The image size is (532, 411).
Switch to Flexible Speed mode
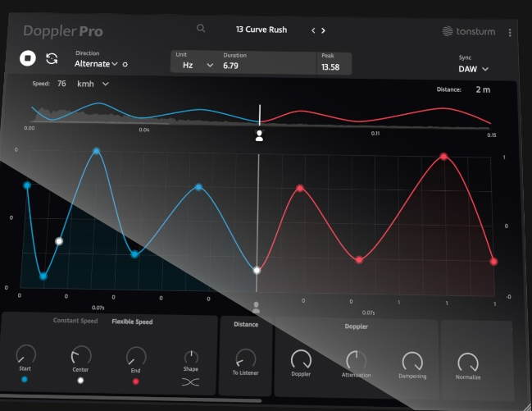pos(132,322)
